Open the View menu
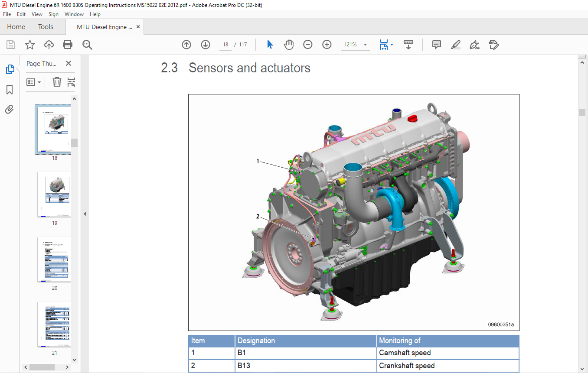588x373 pixels. click(x=37, y=14)
